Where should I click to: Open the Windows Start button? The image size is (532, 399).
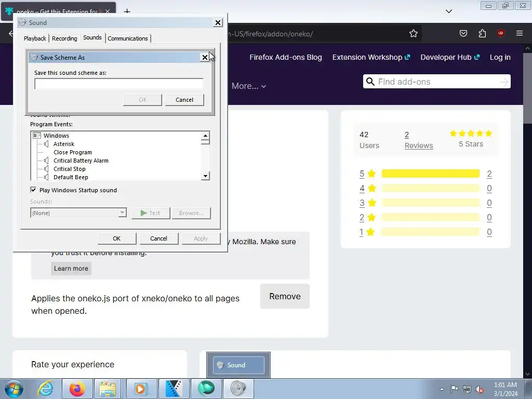pos(14,389)
